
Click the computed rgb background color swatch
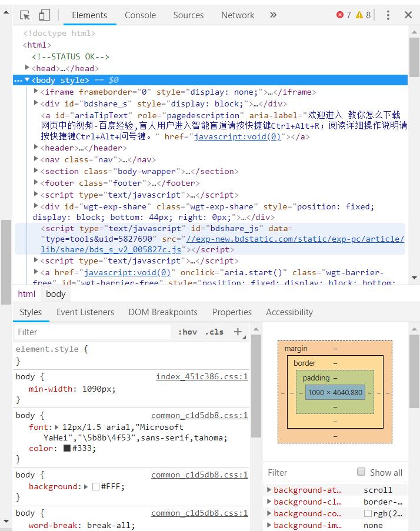tap(368, 513)
